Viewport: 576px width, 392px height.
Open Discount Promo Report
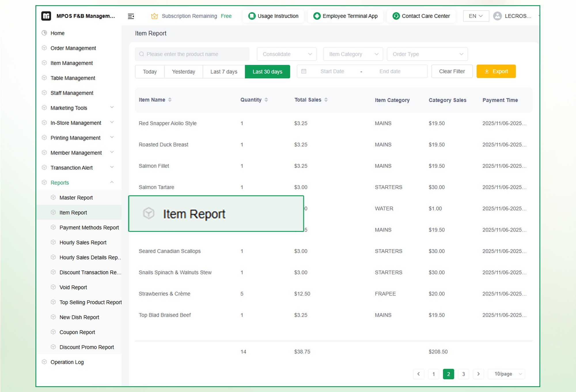[87, 347]
